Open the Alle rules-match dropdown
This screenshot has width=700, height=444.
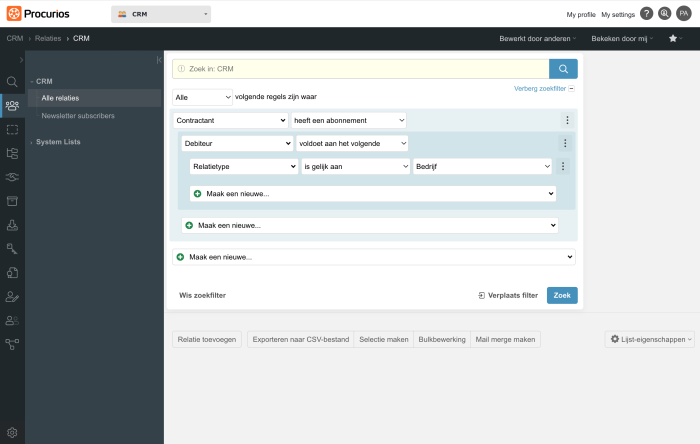203,97
